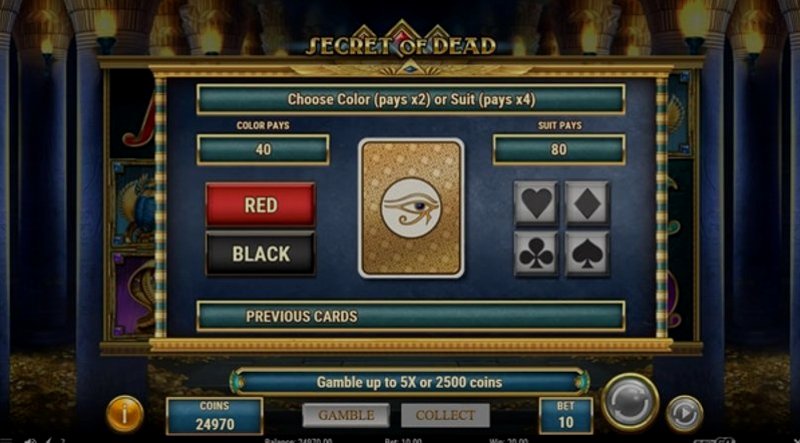Start autoplay with the play icon
800x443 pixels.
click(684, 414)
